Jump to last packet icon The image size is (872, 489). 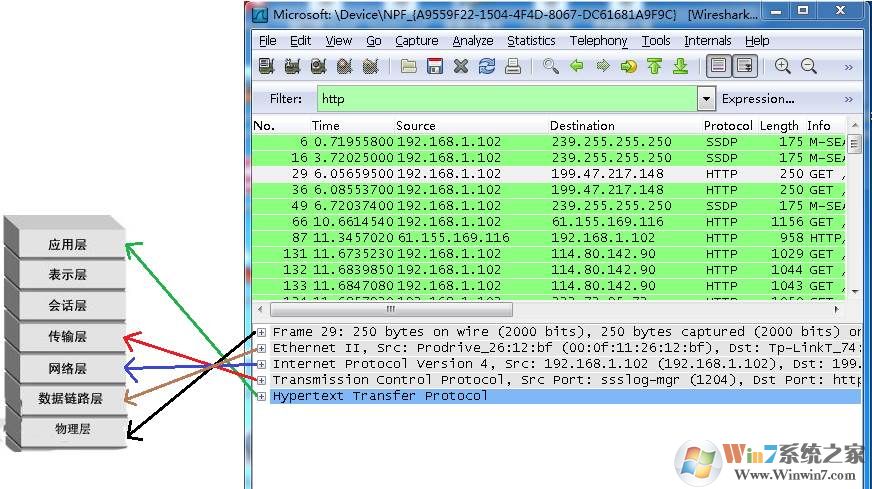(x=681, y=67)
